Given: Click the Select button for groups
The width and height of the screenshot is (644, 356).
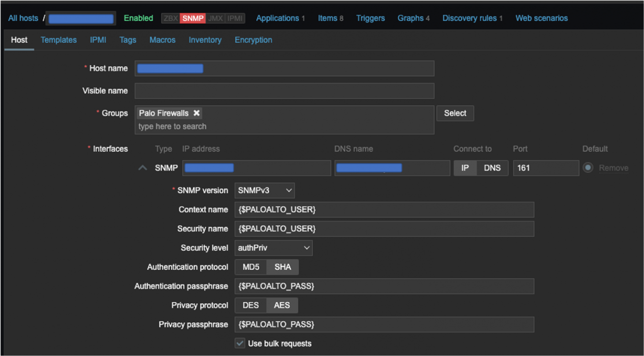Looking at the screenshot, I should 455,113.
